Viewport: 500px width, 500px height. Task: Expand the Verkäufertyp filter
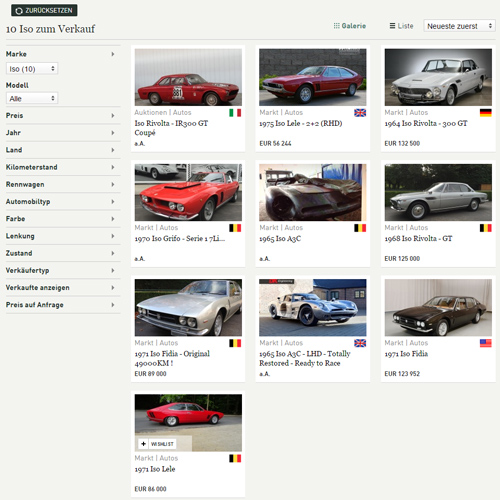click(63, 270)
